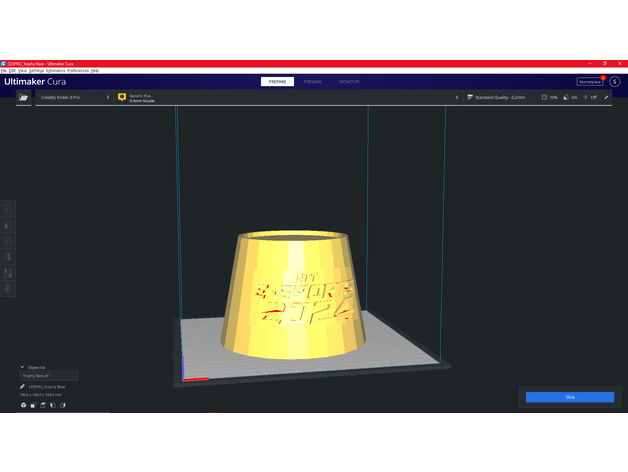Select the Rotate tool in left toolbar
Image resolution: width=628 pixels, height=472 pixels.
point(10,240)
